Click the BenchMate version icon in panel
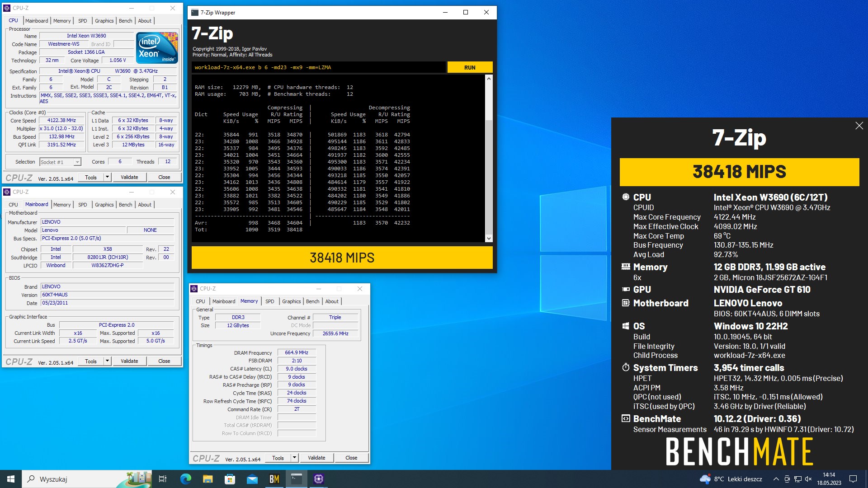The height and width of the screenshot is (488, 868). (626, 418)
